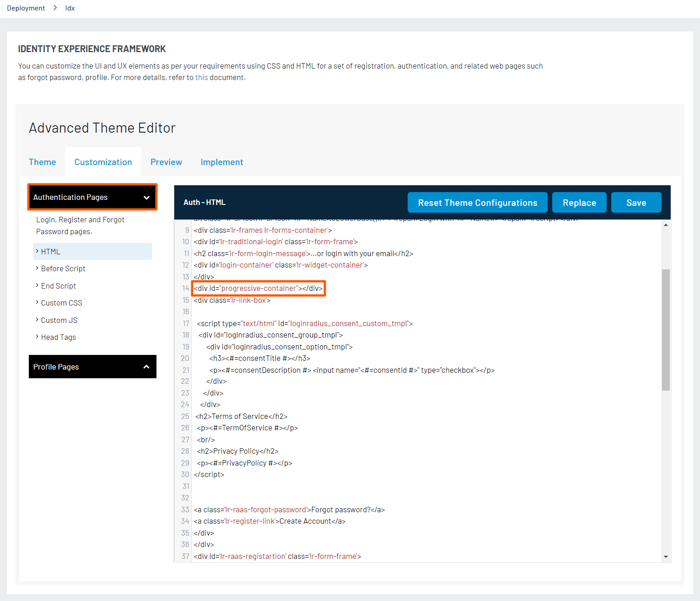
Task: Click the Reset Theme Configurations button
Action: (477, 202)
